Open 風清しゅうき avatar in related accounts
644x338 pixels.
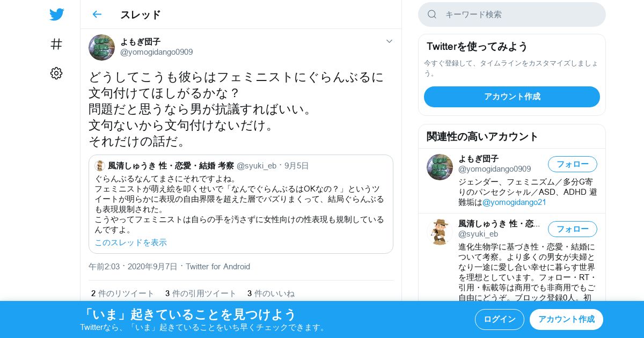coord(440,232)
